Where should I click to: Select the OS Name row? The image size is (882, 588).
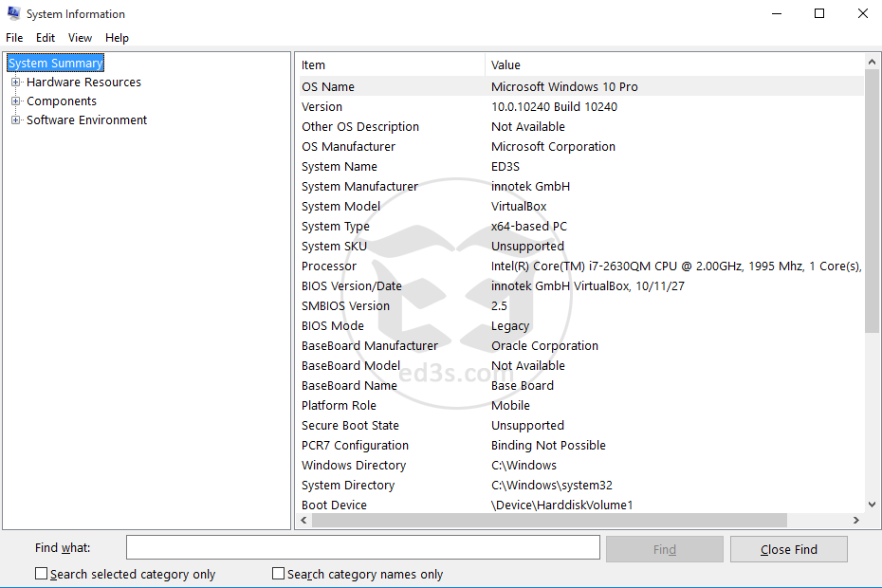pyautogui.click(x=328, y=87)
